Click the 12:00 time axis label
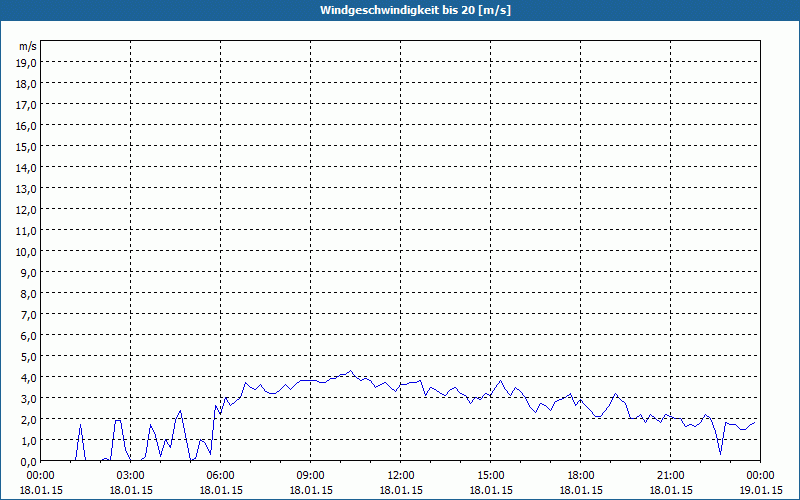The image size is (800, 500). pos(401,476)
